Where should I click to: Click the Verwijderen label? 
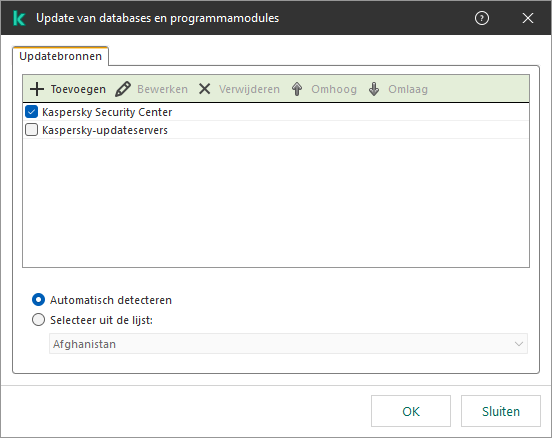click(249, 89)
